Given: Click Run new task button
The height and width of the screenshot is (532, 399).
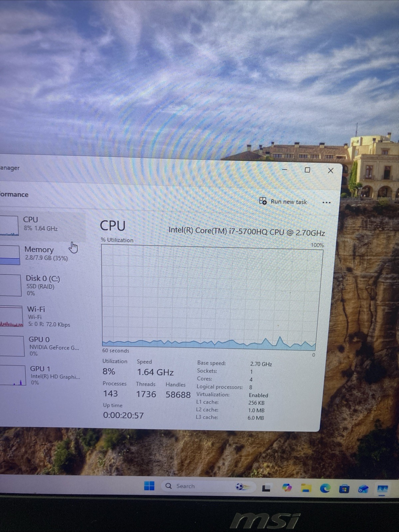Looking at the screenshot, I should coord(283,201).
